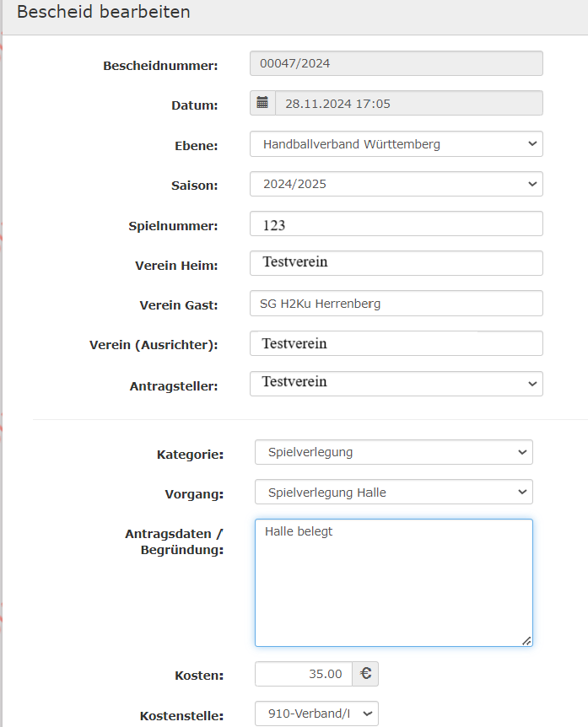Open the Ebene dropdown
The height and width of the screenshot is (727, 588).
396,144
